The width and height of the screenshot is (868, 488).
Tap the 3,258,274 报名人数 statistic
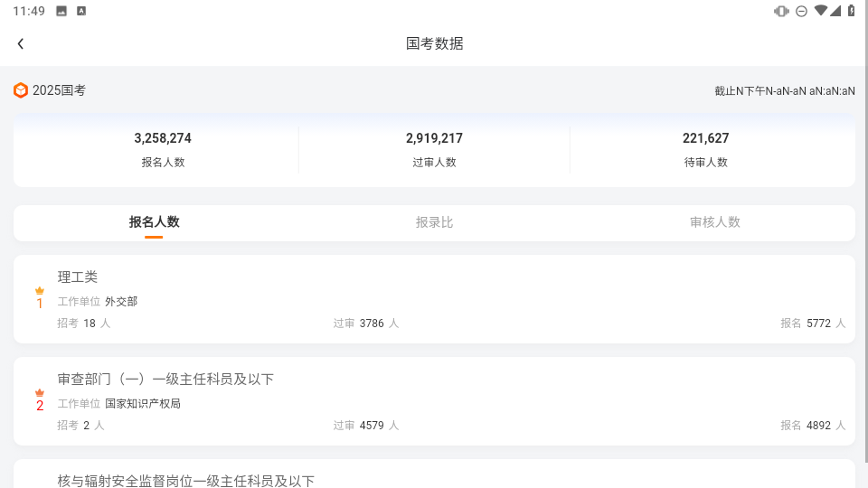click(163, 149)
